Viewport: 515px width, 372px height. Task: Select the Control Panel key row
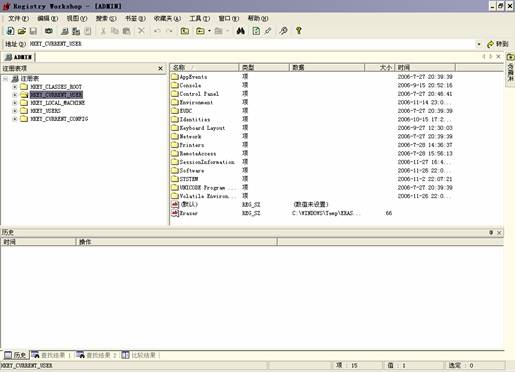[x=312, y=94]
